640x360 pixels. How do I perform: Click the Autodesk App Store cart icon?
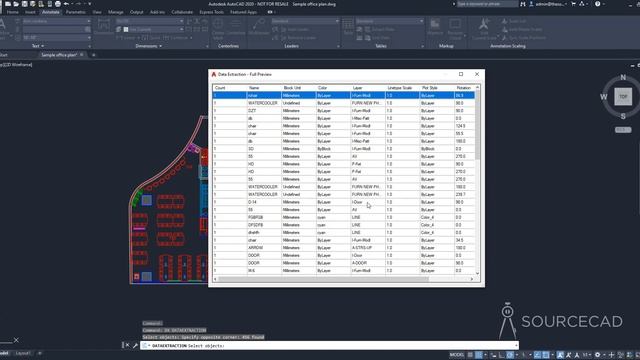[573, 4]
